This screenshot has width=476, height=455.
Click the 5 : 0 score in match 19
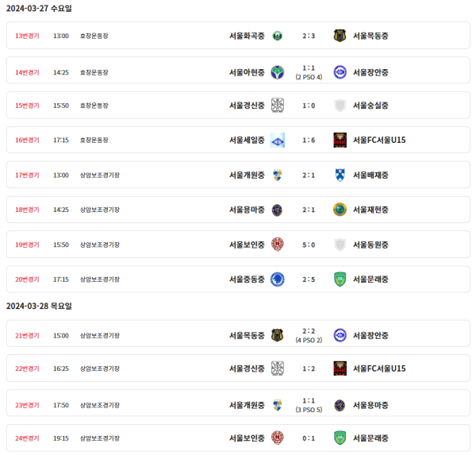click(309, 245)
